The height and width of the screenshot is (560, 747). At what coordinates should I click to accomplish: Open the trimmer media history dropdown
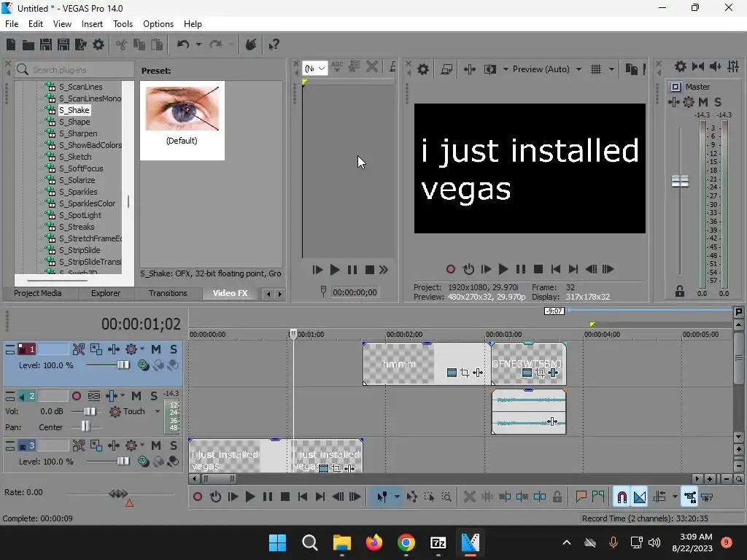315,69
